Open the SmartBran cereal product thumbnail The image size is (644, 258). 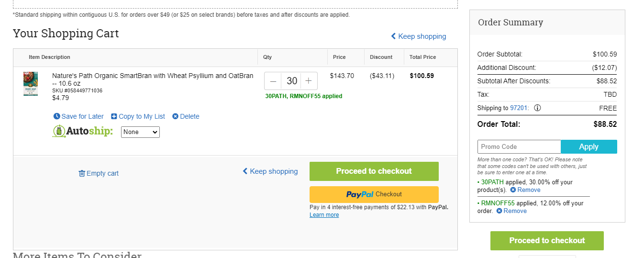click(31, 84)
